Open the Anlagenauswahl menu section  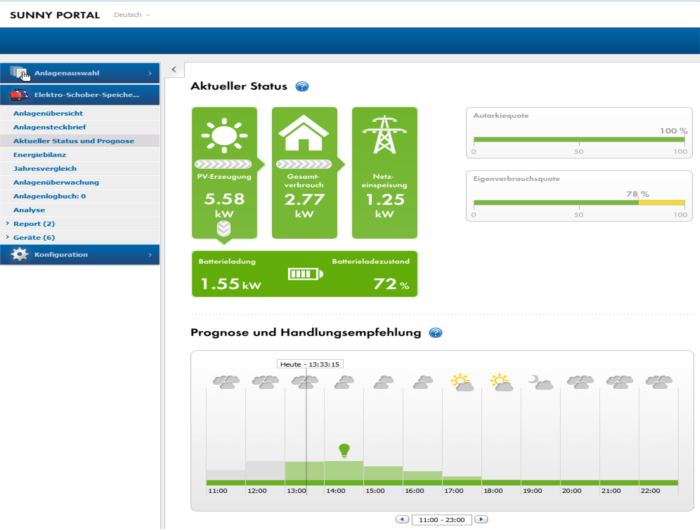pyautogui.click(x=80, y=73)
